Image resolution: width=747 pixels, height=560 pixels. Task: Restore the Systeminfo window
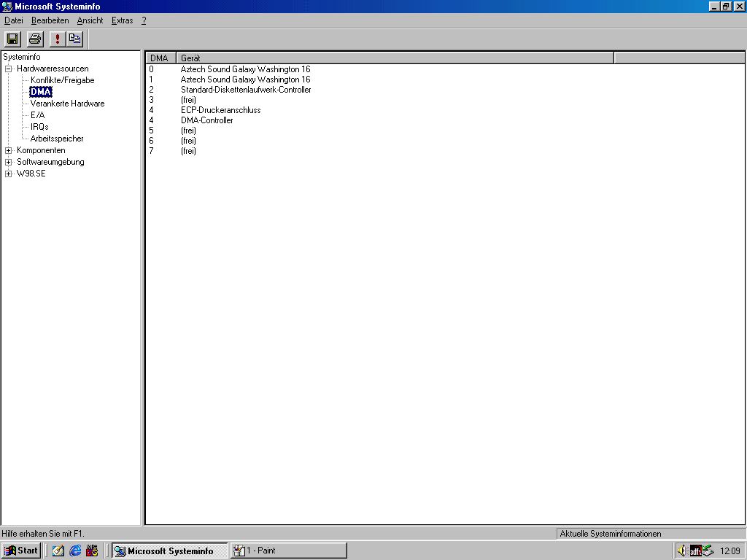pos(726,7)
